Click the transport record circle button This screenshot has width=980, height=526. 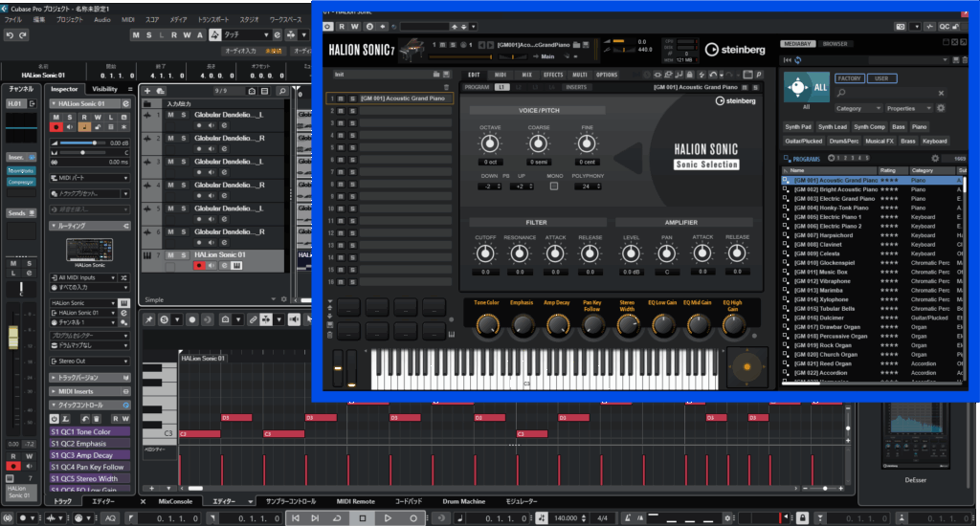click(413, 518)
